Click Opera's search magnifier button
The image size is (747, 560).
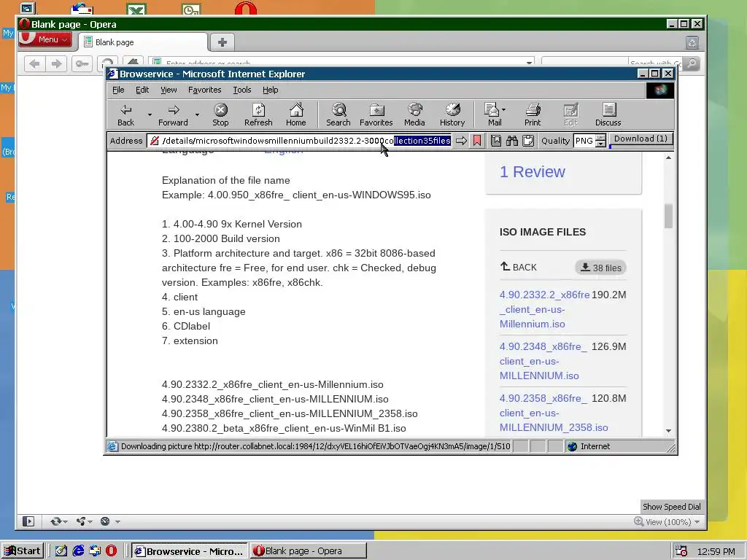[x=692, y=63]
